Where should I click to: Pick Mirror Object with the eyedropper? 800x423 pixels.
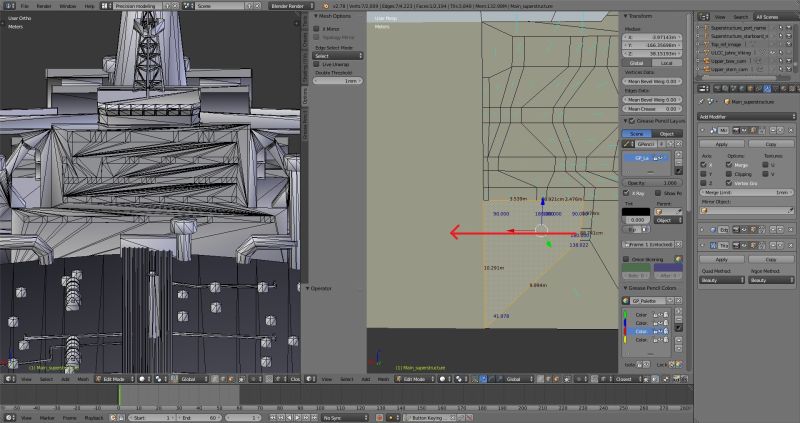(x=791, y=210)
